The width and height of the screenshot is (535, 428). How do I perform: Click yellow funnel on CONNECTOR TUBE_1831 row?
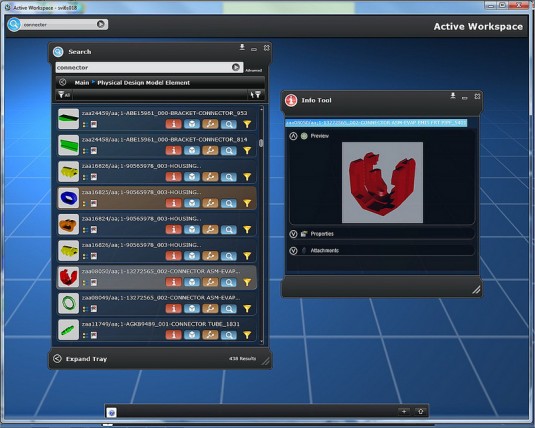coord(247,335)
